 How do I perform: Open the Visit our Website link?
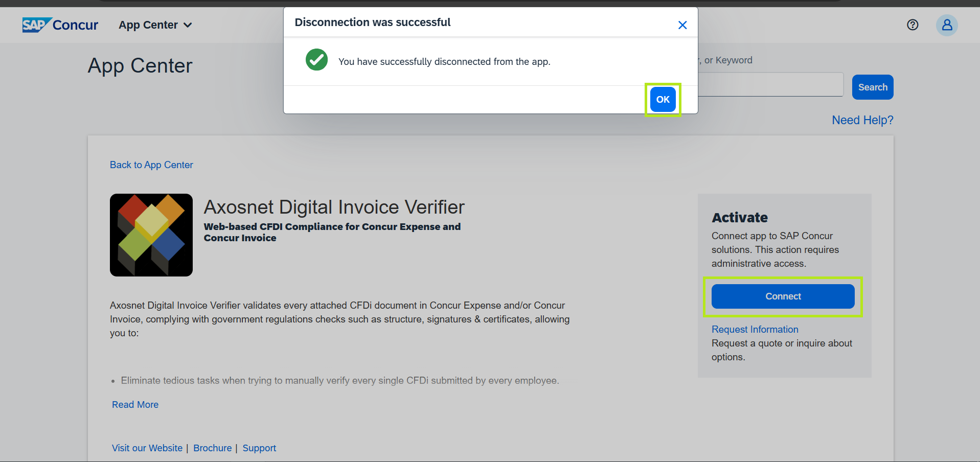147,448
